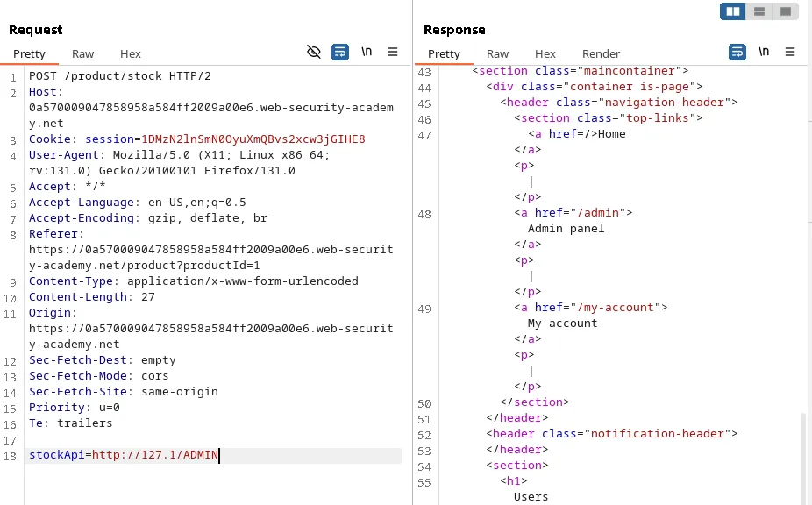This screenshot has width=812, height=505.
Task: Switch to Request Pretty tab
Action: [29, 53]
